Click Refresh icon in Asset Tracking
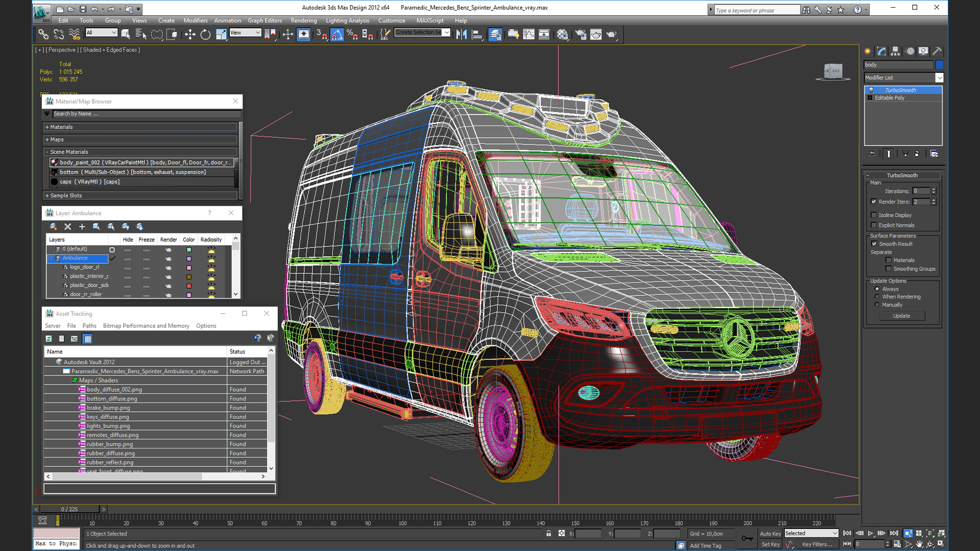 click(48, 339)
